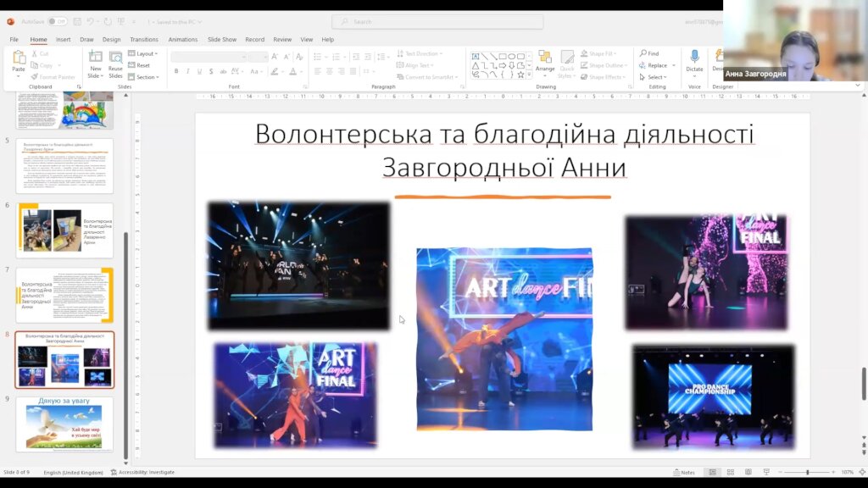Select slide 6 thumbnail
The width and height of the screenshot is (868, 488).
[x=64, y=230]
